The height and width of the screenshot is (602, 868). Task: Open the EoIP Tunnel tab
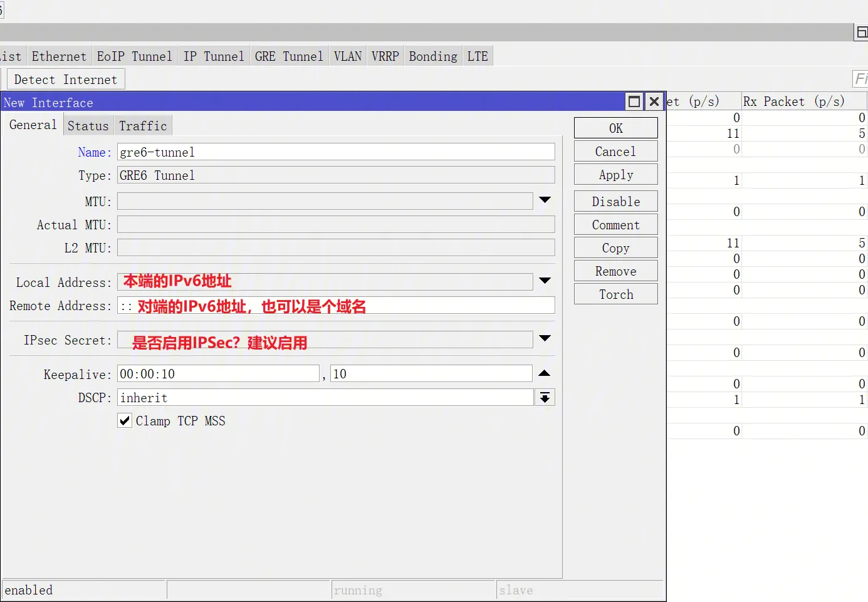pos(134,56)
